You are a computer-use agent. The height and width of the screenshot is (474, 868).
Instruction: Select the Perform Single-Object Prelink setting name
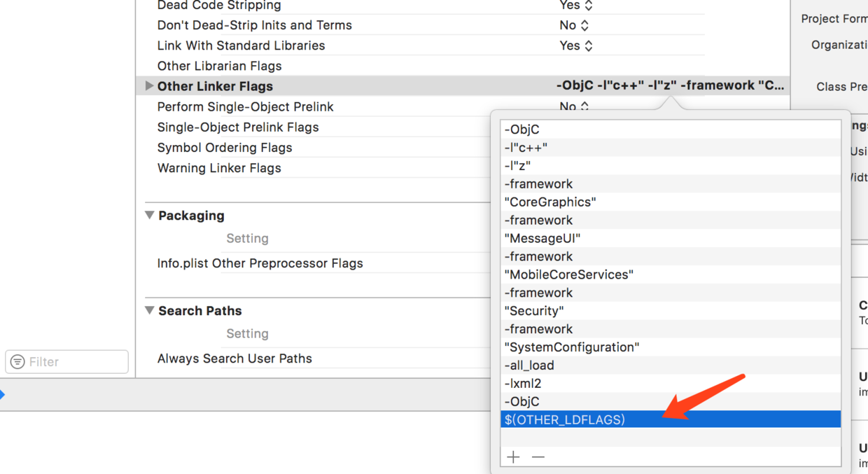click(x=245, y=106)
